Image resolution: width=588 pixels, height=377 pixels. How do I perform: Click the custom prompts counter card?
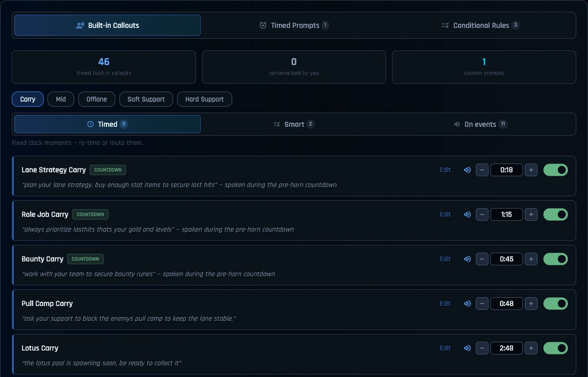[484, 67]
